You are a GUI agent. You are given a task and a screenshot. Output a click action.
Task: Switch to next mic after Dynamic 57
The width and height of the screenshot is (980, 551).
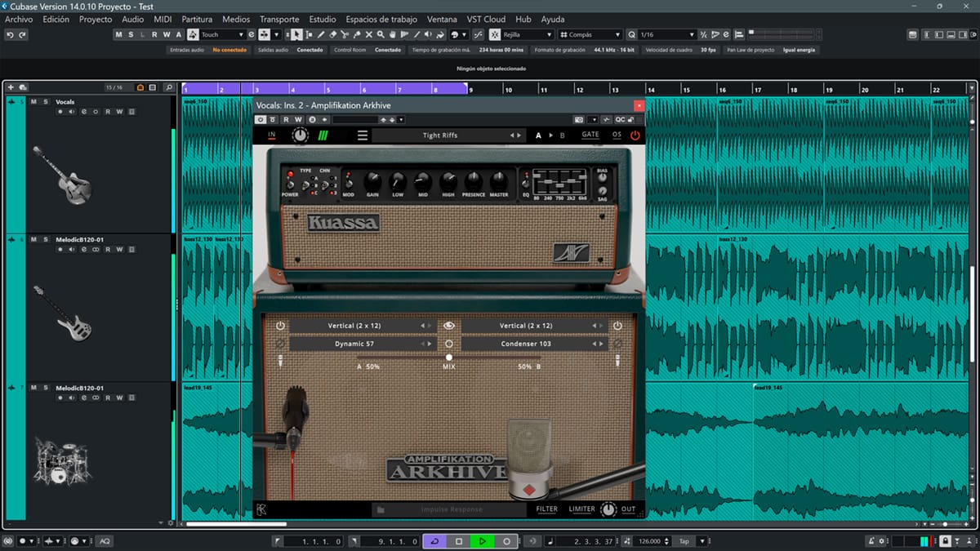click(x=431, y=344)
